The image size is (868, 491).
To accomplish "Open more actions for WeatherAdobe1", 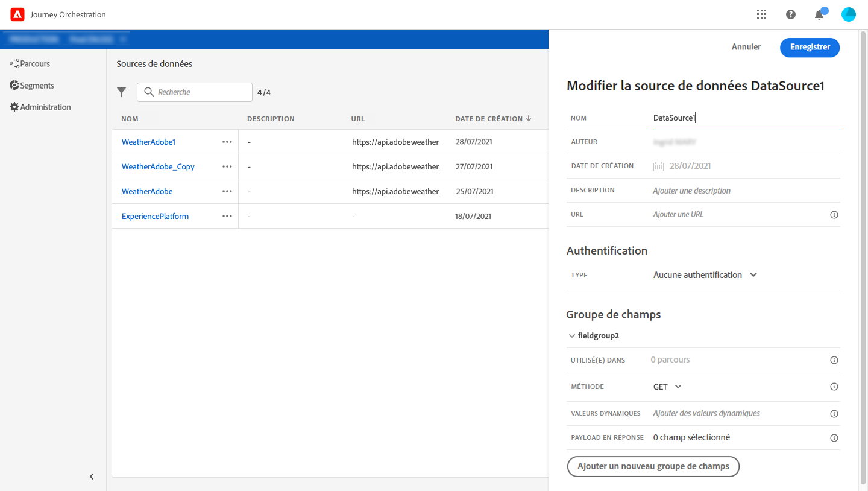I will pyautogui.click(x=227, y=142).
